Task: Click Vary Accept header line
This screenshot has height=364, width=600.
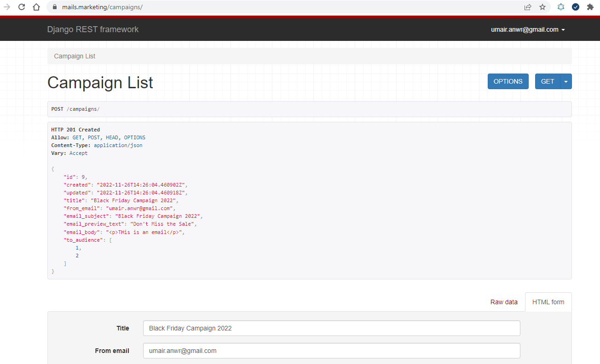Action: 69,153
